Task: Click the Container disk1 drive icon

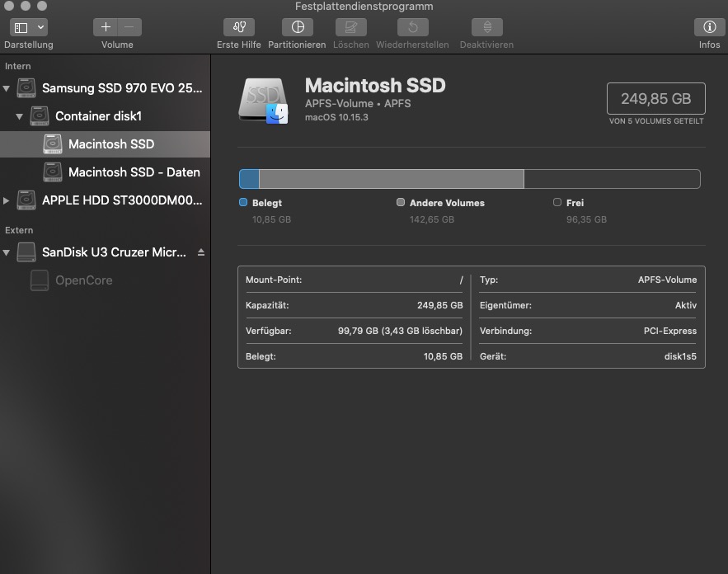Action: point(40,115)
